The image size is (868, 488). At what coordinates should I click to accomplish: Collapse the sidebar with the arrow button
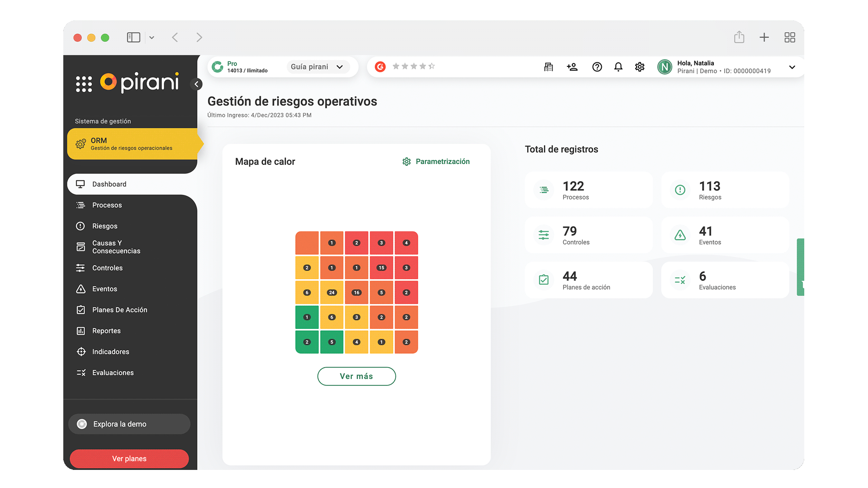coord(196,84)
